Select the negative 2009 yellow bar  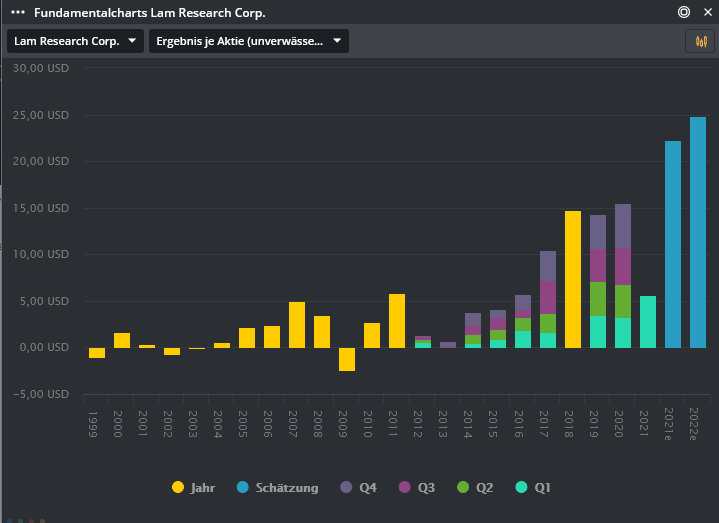(347, 359)
